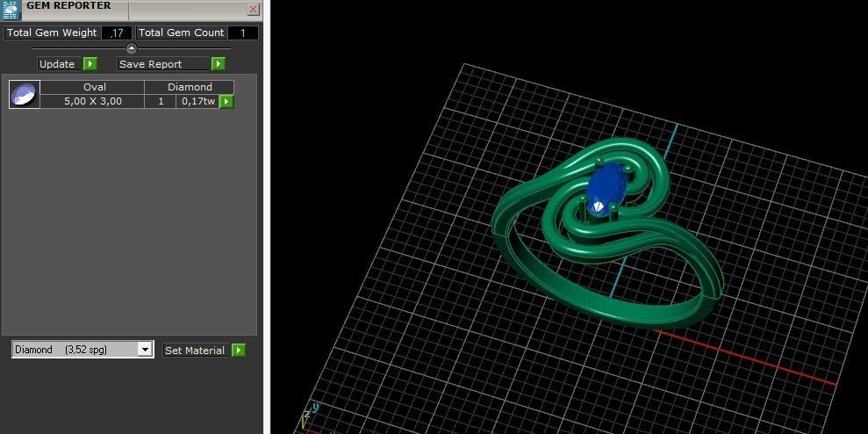The width and height of the screenshot is (868, 434).
Task: Click the Save Report label
Action: (x=164, y=64)
